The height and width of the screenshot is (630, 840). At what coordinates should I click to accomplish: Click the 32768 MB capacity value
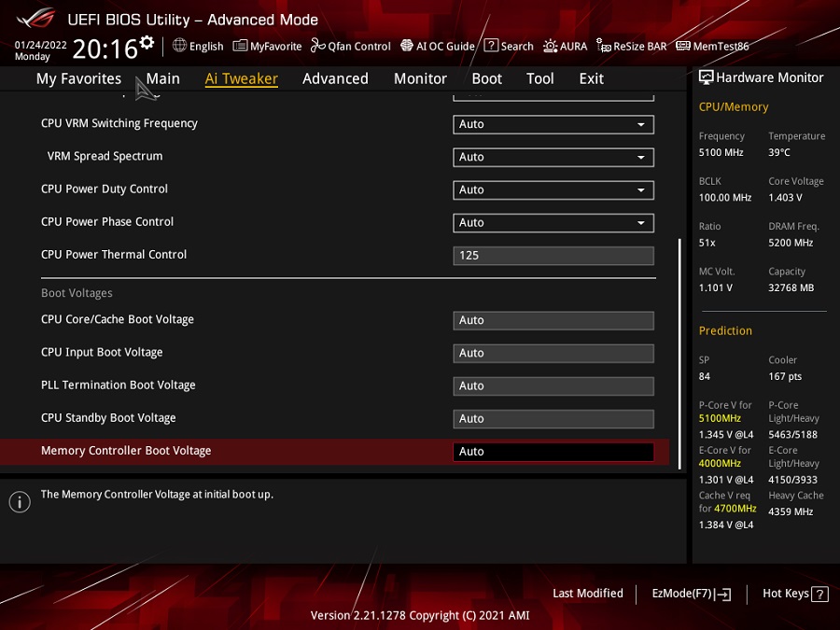point(791,287)
